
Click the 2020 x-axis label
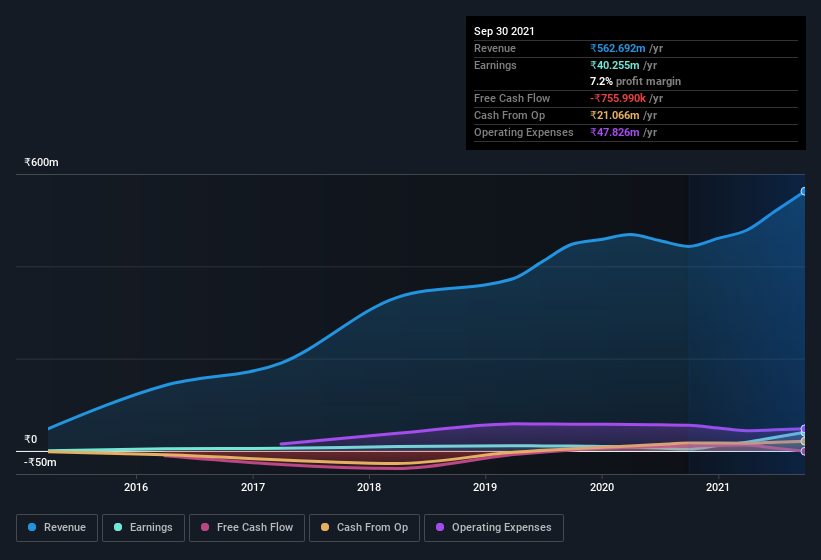602,487
